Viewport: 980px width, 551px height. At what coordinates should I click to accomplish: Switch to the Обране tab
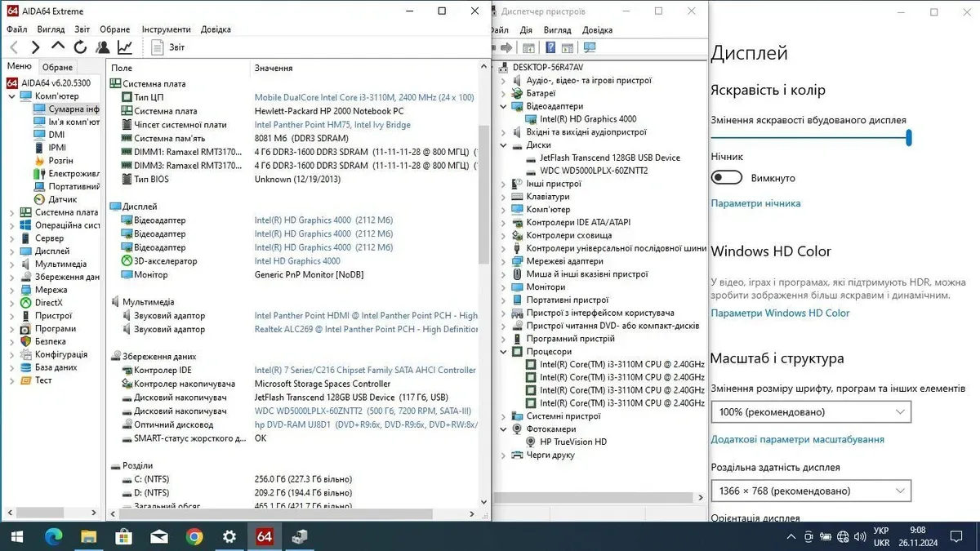[57, 67]
